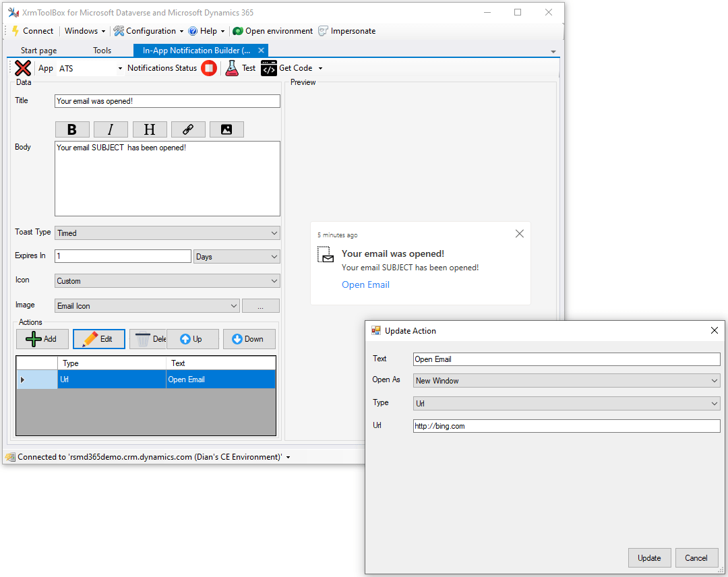Image resolution: width=728 pixels, height=577 pixels.
Task: Apply Italic formatting to body
Action: [111, 129]
